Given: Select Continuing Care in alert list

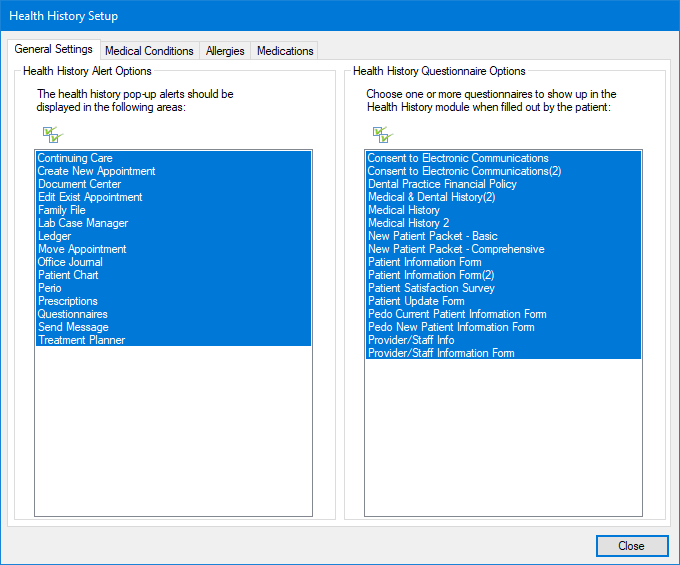Looking at the screenshot, I should [75, 158].
